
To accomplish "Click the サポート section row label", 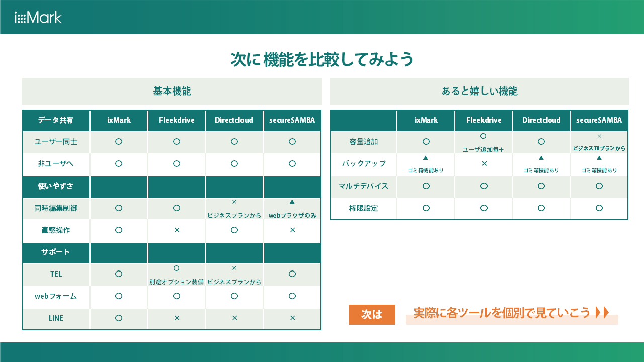I will 56,252.
